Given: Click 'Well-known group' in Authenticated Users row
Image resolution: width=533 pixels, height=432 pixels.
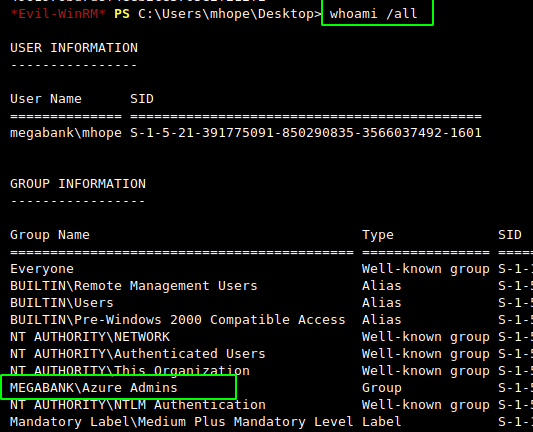Looking at the screenshot, I should (426, 354).
